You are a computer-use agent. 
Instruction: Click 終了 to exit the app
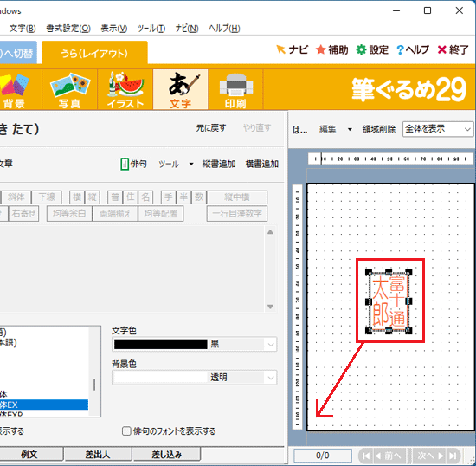pos(453,49)
